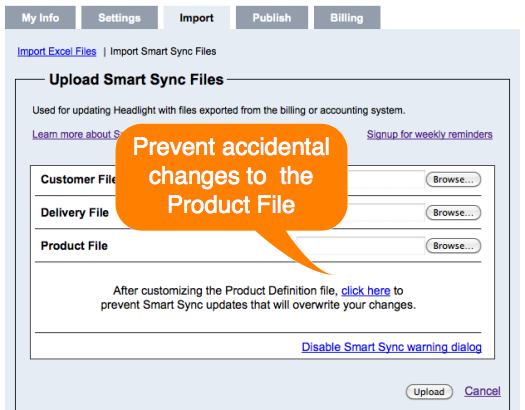525x410 pixels.
Task: Open Learn more about Smart Sync link
Action: point(74,134)
